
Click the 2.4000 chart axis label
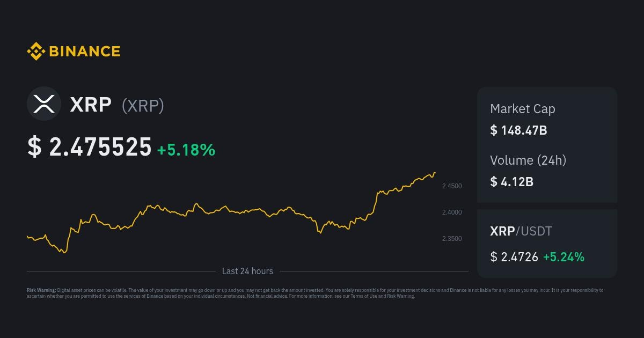point(452,212)
